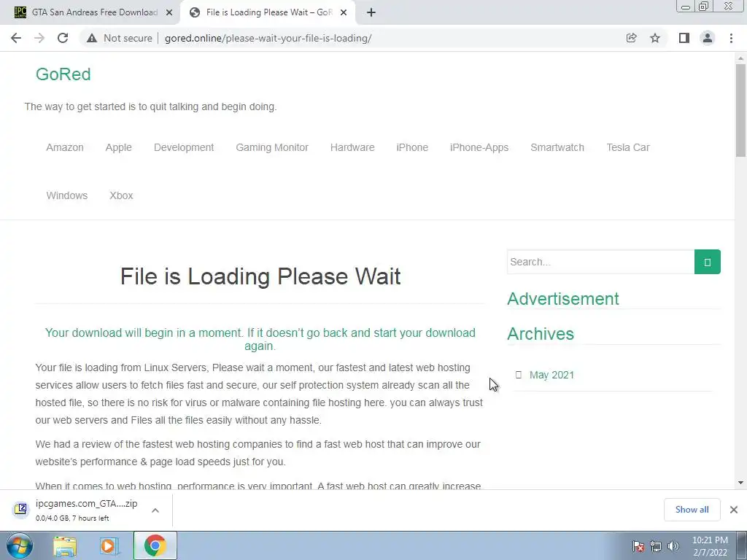Open a new tab with the plus button

coord(371,13)
